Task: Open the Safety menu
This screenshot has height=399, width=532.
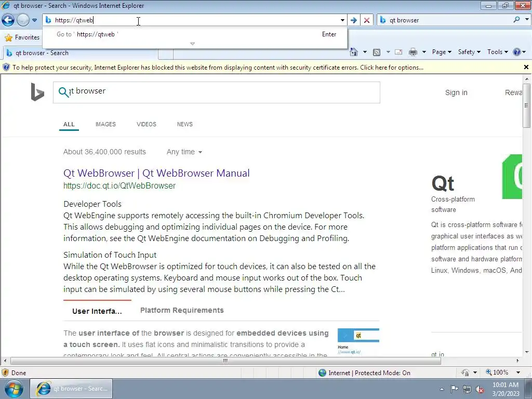Action: pos(469,52)
